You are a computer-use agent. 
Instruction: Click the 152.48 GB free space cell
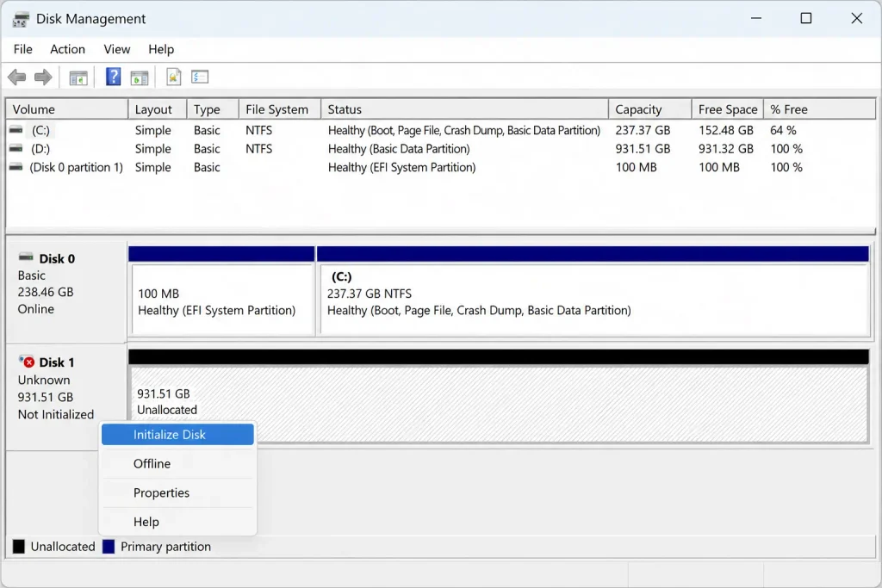pyautogui.click(x=725, y=130)
